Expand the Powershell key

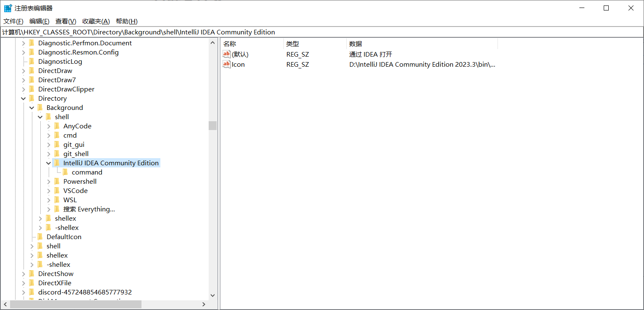pyautogui.click(x=49, y=182)
